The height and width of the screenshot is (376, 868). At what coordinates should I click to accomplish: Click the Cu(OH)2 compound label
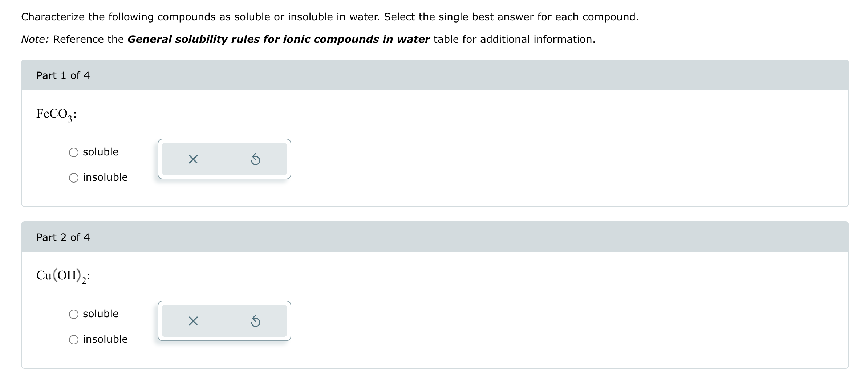click(x=62, y=276)
